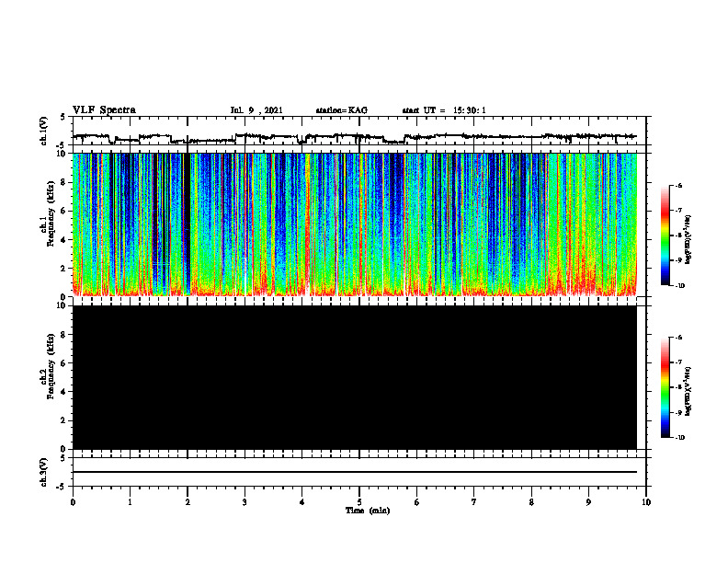The height and width of the screenshot is (563, 728).
Task: Click time axis tick label "8"
Action: 531,502
